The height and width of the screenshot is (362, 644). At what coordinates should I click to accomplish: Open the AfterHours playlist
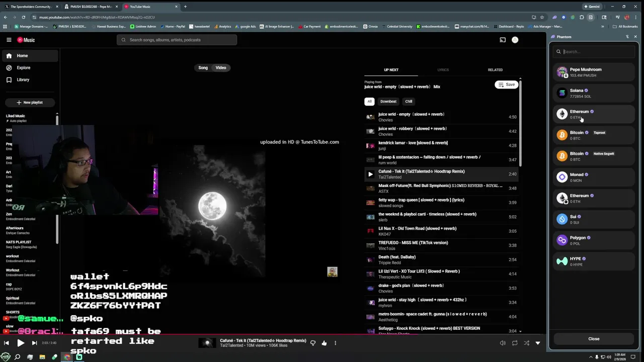coord(28,230)
